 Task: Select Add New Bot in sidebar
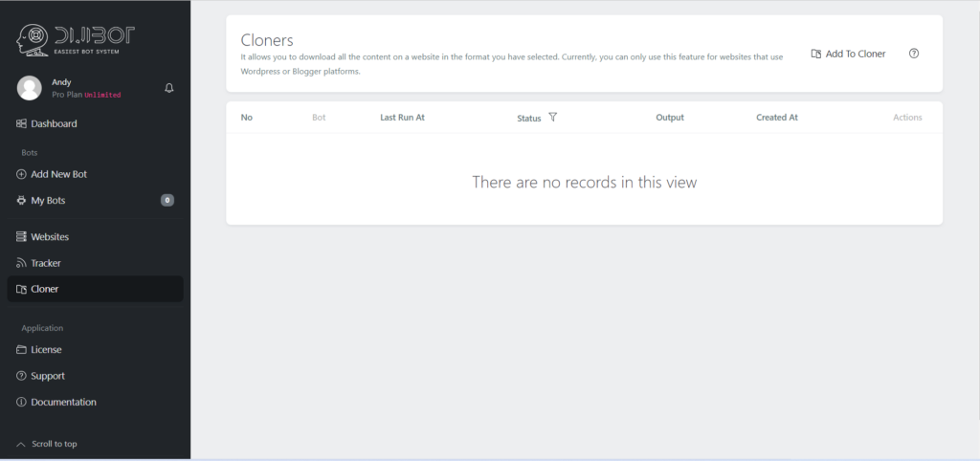tap(95, 174)
